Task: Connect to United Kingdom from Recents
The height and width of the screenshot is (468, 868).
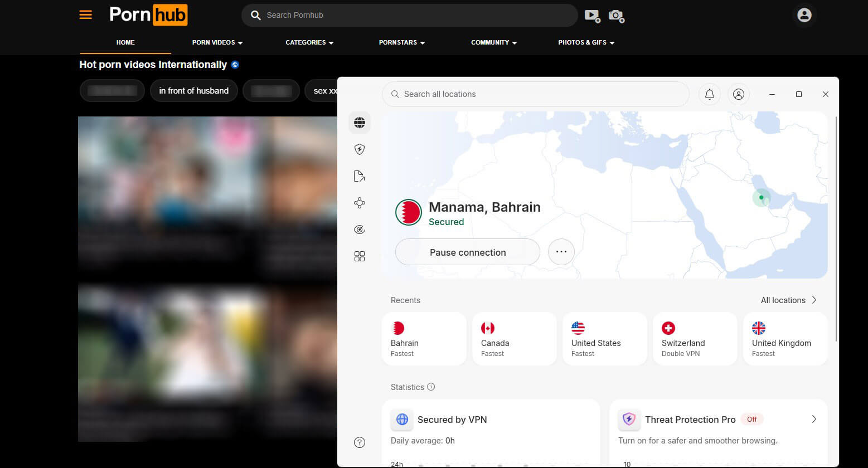Action: coord(785,339)
